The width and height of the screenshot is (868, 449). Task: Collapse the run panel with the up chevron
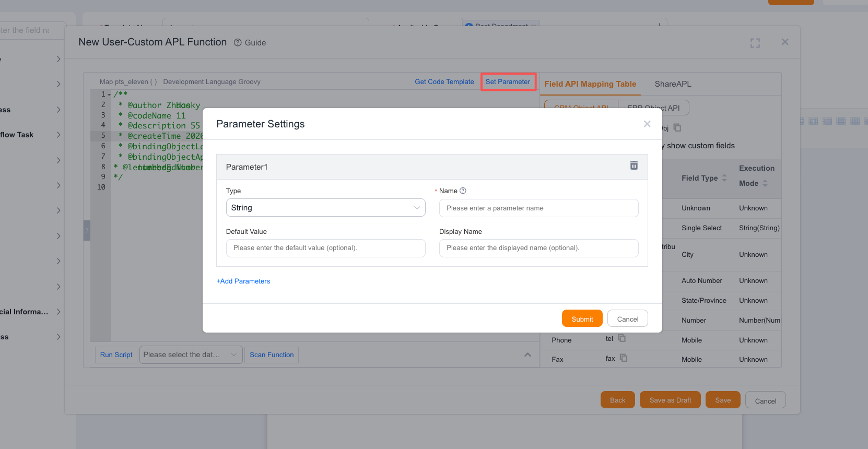coord(527,355)
